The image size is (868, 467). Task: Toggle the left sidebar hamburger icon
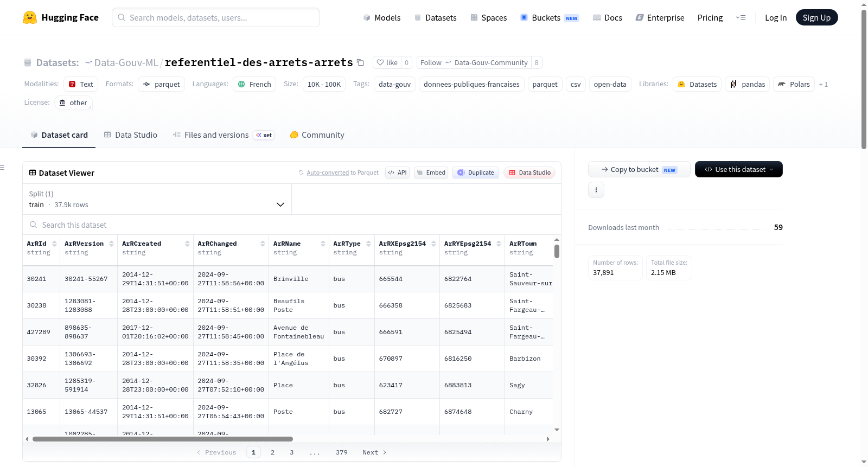(2, 168)
